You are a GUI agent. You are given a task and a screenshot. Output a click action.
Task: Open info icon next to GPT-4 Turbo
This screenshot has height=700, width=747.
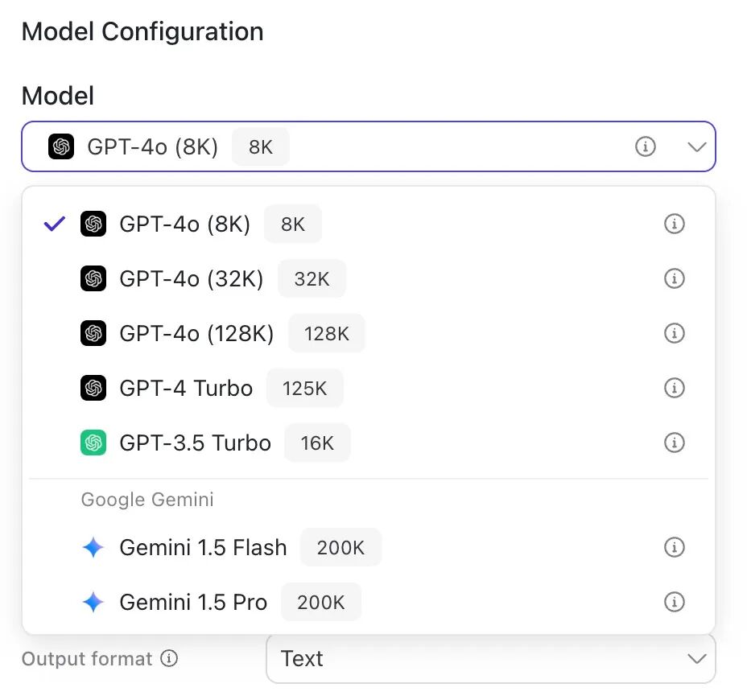pos(674,388)
